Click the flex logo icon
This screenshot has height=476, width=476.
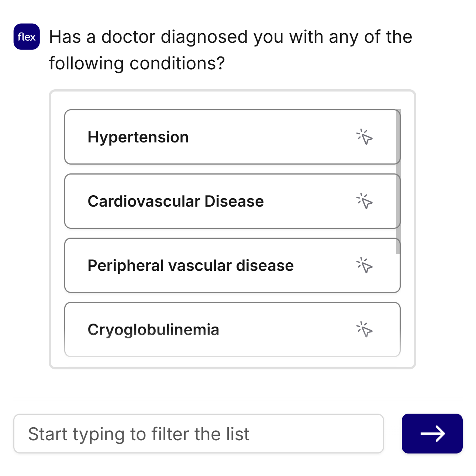pos(27,37)
